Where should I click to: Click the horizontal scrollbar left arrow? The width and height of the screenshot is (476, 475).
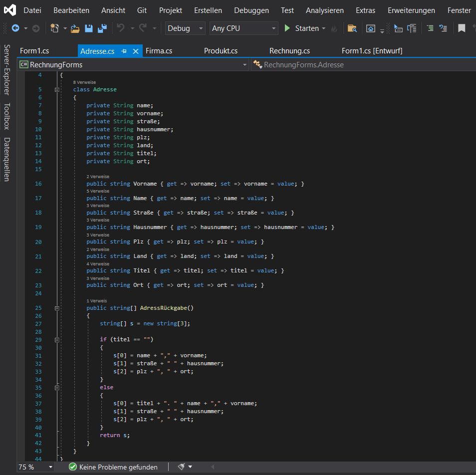tap(213, 467)
